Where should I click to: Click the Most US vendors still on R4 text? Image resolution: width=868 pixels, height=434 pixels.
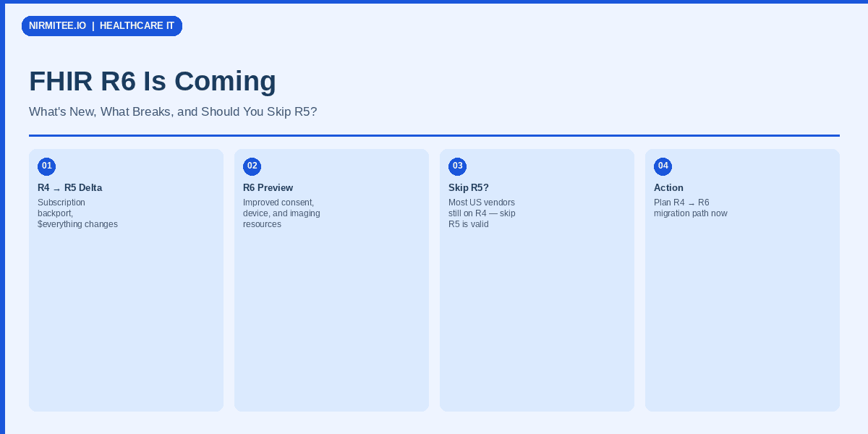click(x=482, y=213)
